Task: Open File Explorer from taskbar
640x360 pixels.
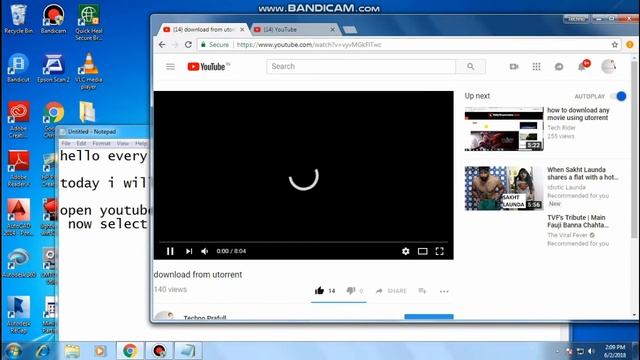Action: pos(72,351)
